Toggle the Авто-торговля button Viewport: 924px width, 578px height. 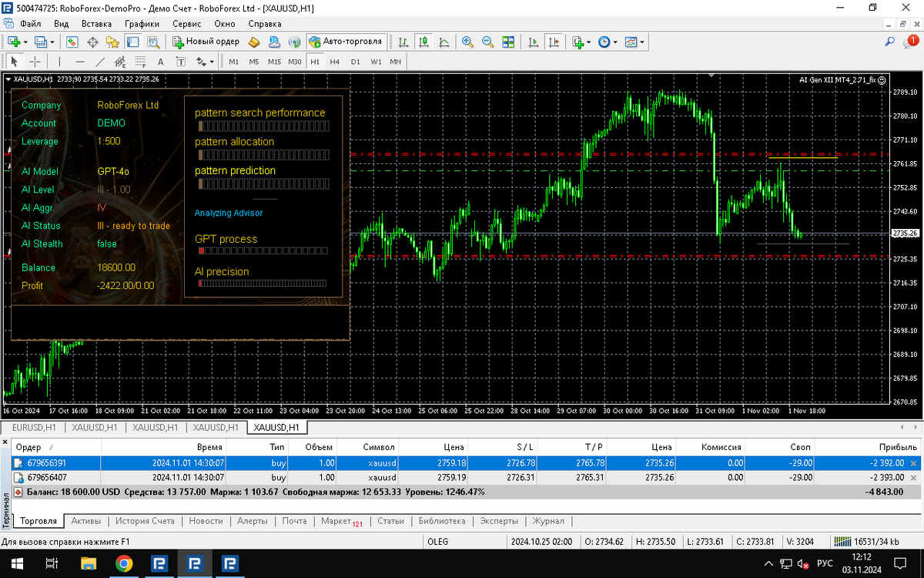(346, 42)
